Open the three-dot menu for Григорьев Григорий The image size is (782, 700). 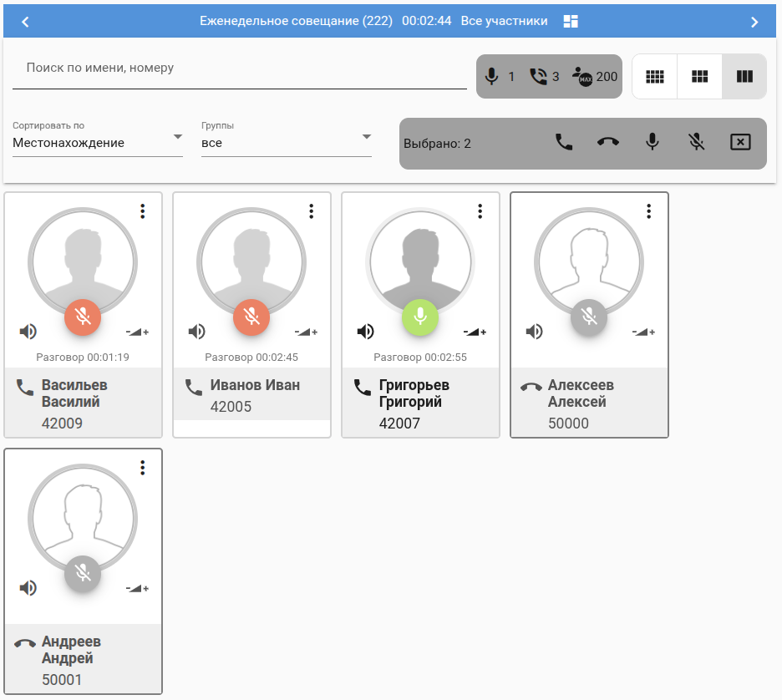click(x=480, y=211)
